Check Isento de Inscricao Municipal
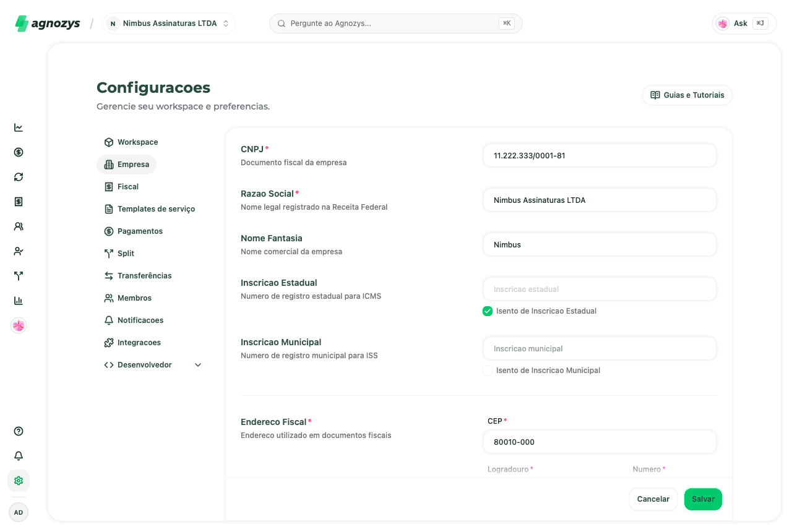Viewport: 792px width, 532px height. coord(488,371)
